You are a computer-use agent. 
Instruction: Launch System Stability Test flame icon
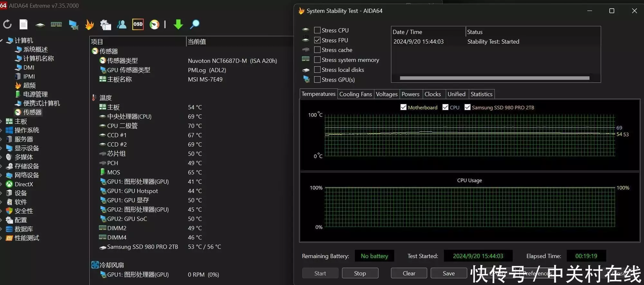pos(89,25)
